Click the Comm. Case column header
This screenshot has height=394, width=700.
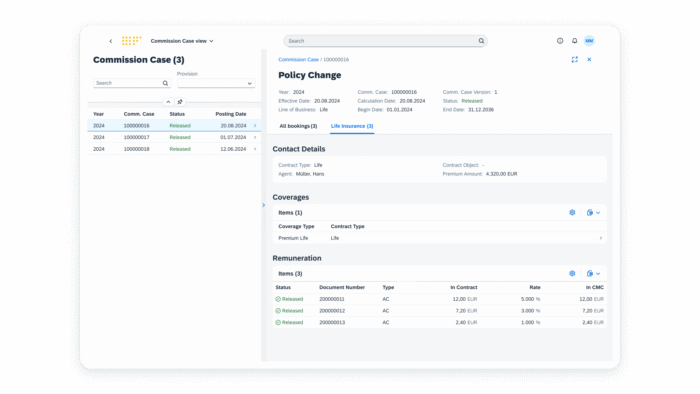139,114
